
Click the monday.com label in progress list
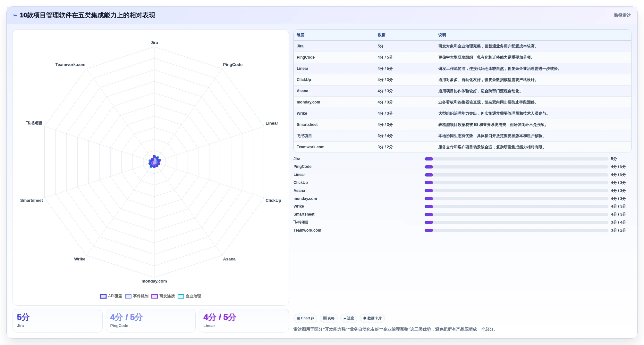tap(305, 199)
